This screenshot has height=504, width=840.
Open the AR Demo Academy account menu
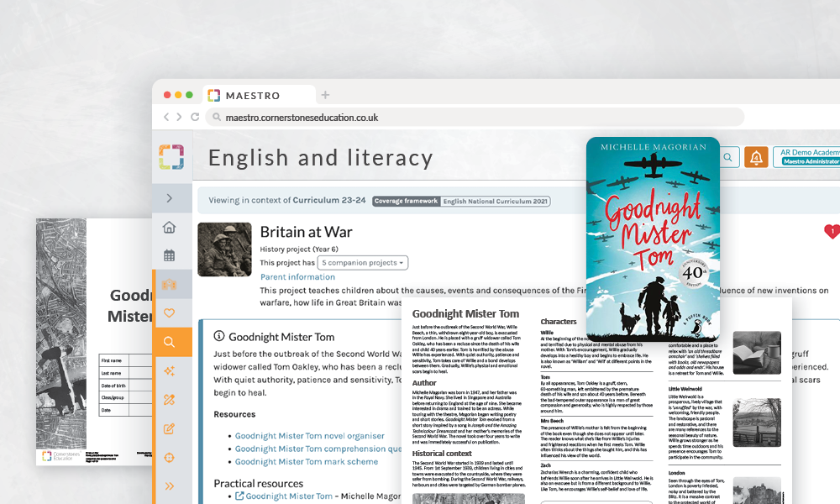pos(806,156)
